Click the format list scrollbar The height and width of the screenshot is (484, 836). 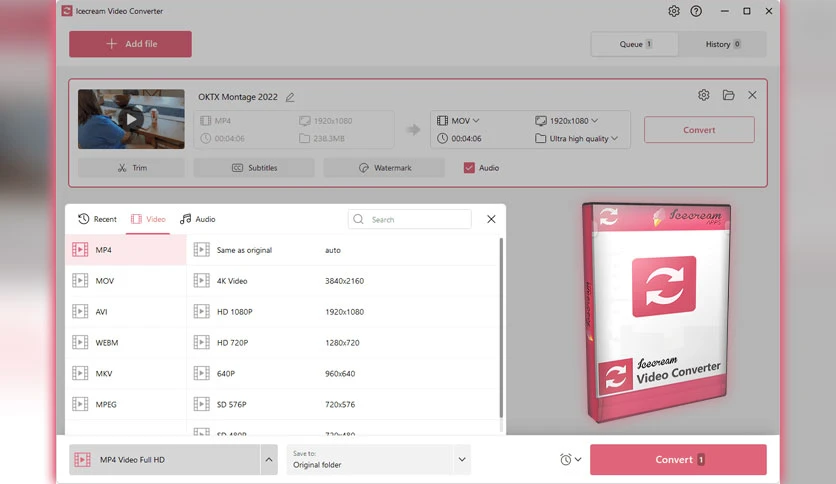click(501, 328)
